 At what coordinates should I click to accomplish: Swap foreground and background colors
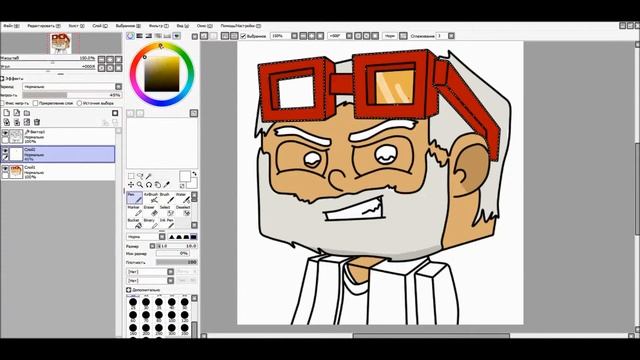coord(194,174)
